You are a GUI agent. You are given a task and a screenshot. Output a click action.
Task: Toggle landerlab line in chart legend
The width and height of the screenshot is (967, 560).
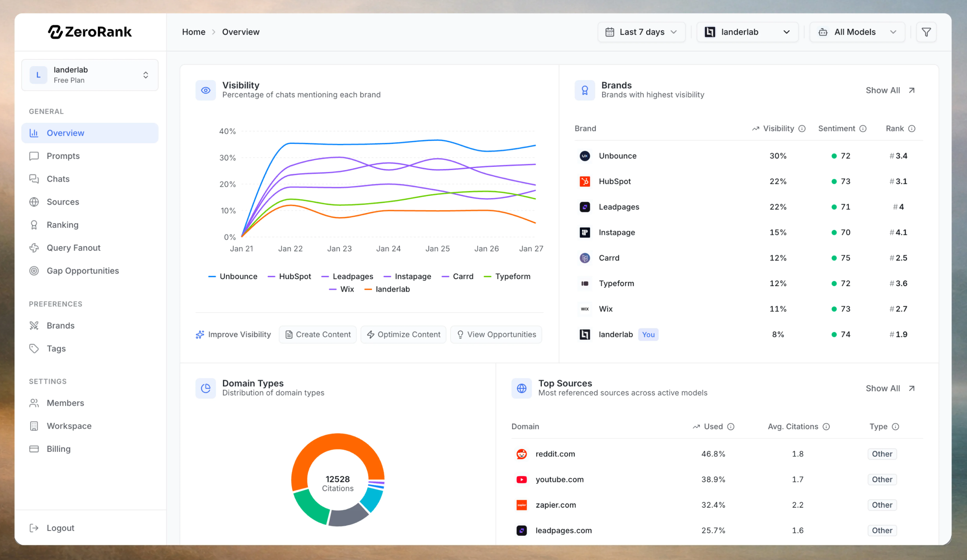[x=387, y=289]
